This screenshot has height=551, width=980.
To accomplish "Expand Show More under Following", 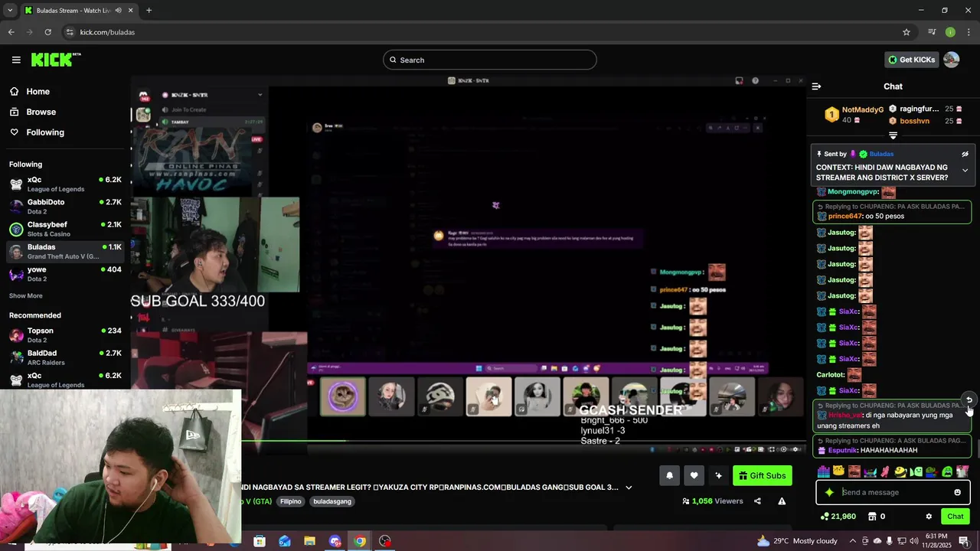I will [x=25, y=296].
